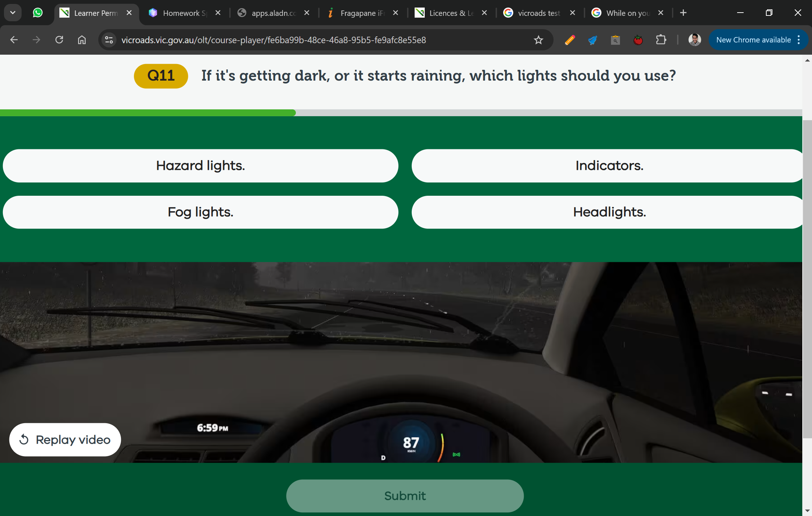Expand the browser tab list dropdown

(13, 13)
